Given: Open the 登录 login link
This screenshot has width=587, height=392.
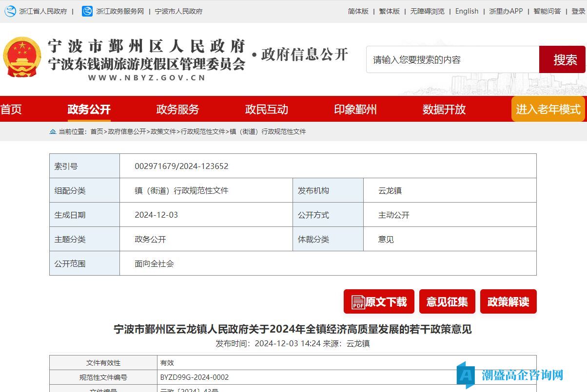Looking at the screenshot, I should [x=578, y=11].
